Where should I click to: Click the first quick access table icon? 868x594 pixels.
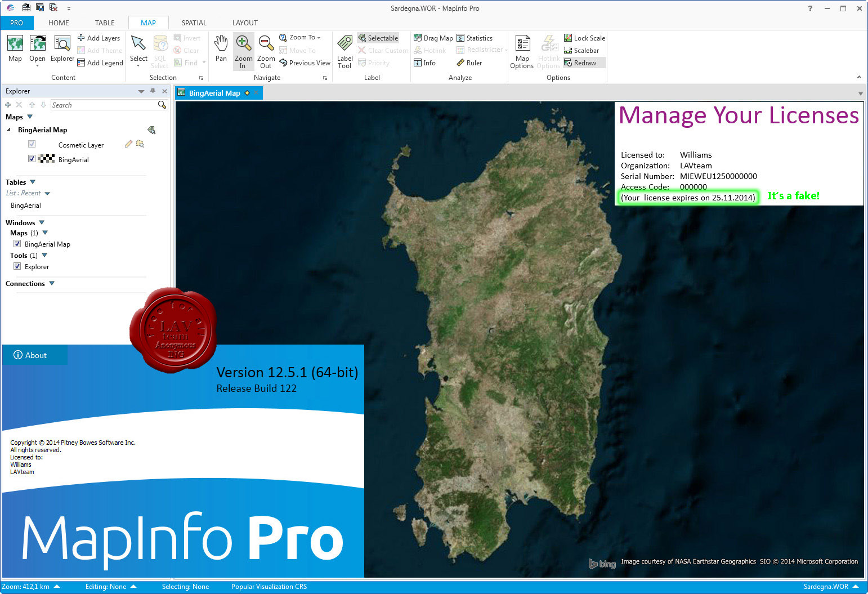(x=26, y=8)
